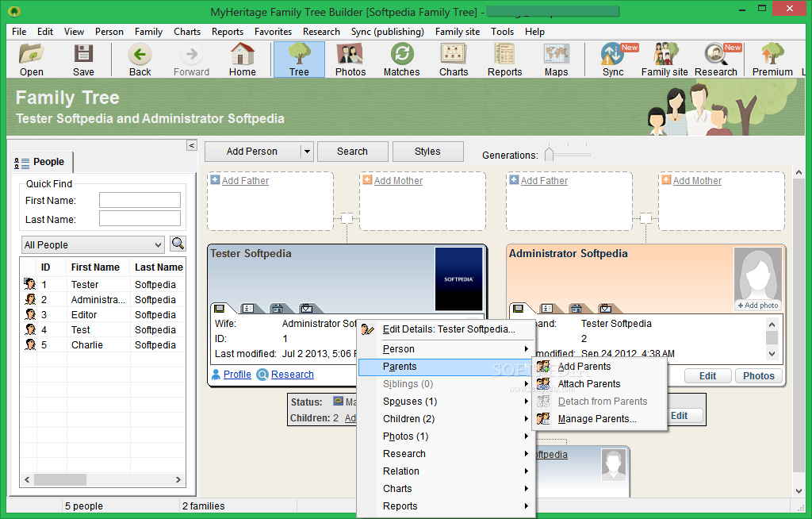Screen dimensions: 812x519
Task: Open the File menu
Action: tap(19, 32)
